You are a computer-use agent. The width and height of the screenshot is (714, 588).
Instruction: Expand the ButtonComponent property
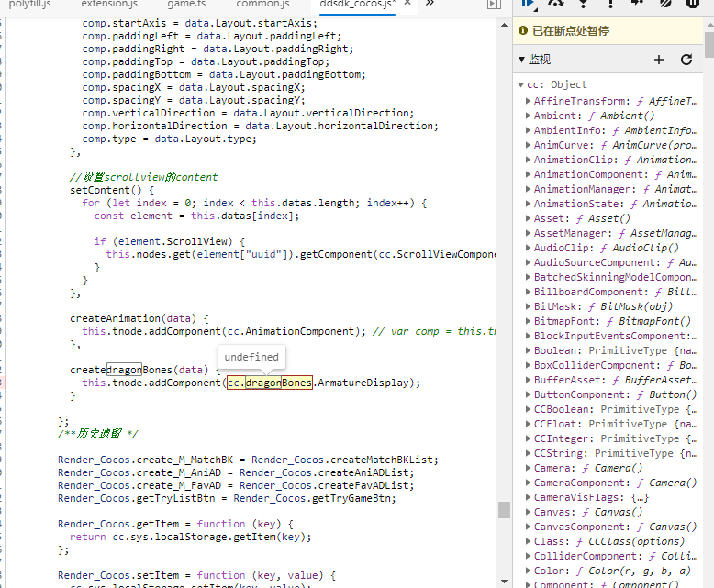point(528,394)
